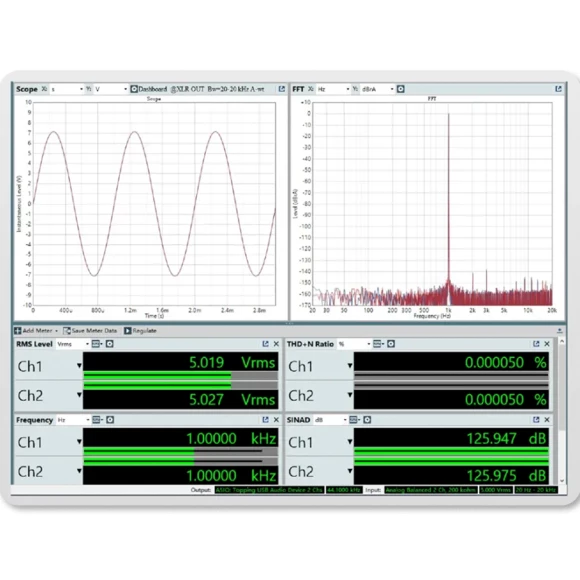Expand SINAD Ch2 channel arrow

350,471
